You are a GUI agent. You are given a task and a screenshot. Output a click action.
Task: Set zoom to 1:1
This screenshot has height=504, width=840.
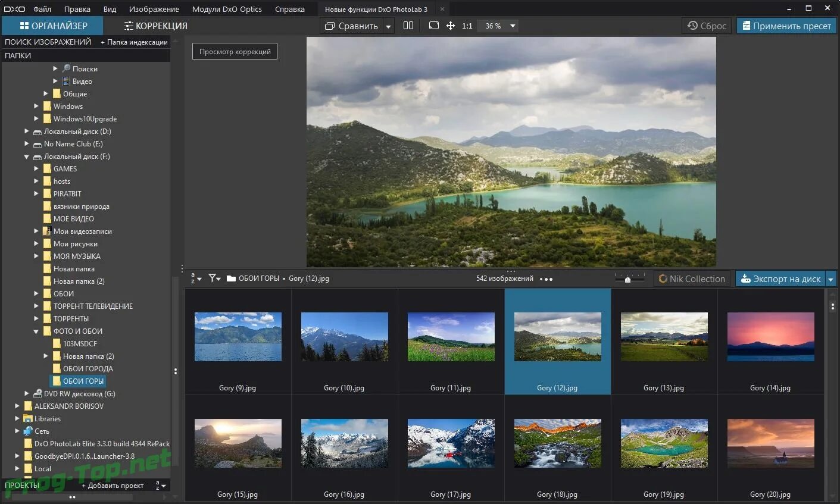(x=467, y=26)
